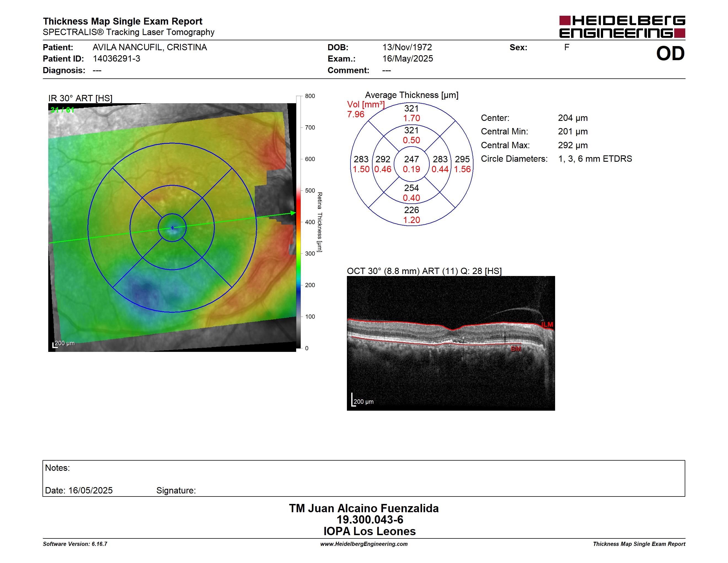728x563 pixels.
Task: Click 'Average Thickness [µm]' heading
Action: [412, 95]
